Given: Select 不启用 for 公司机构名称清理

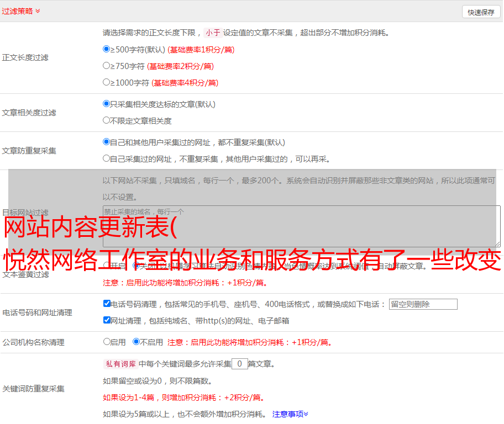Looking at the screenshot, I should pos(136,342).
